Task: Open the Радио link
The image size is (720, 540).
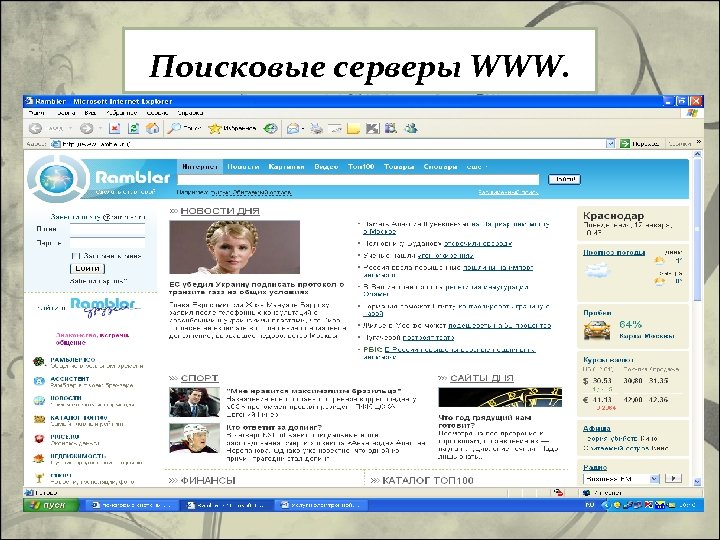Action: [x=595, y=467]
